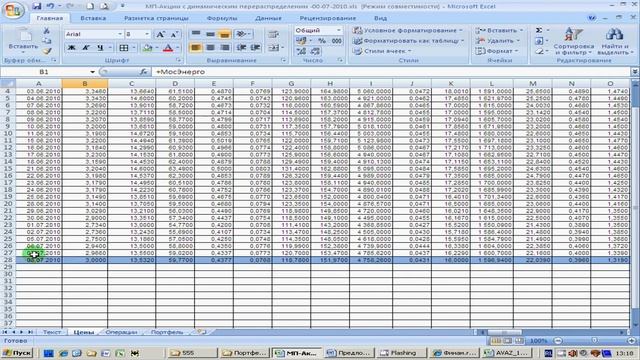The height and width of the screenshot is (360, 640).
Task: Open Общий number format dropdown
Action: [339, 31]
